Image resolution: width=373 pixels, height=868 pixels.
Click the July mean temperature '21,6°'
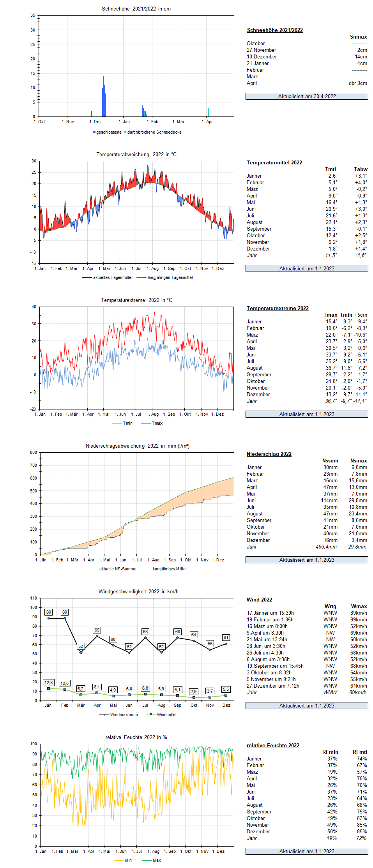[332, 215]
